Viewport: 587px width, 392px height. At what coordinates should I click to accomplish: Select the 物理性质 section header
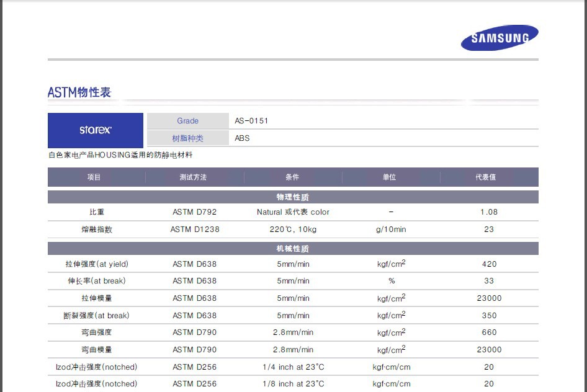[292, 197]
